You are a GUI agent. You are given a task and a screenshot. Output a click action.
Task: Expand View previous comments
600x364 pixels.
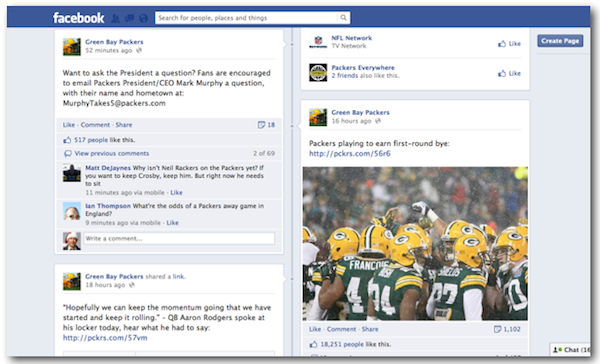[112, 153]
